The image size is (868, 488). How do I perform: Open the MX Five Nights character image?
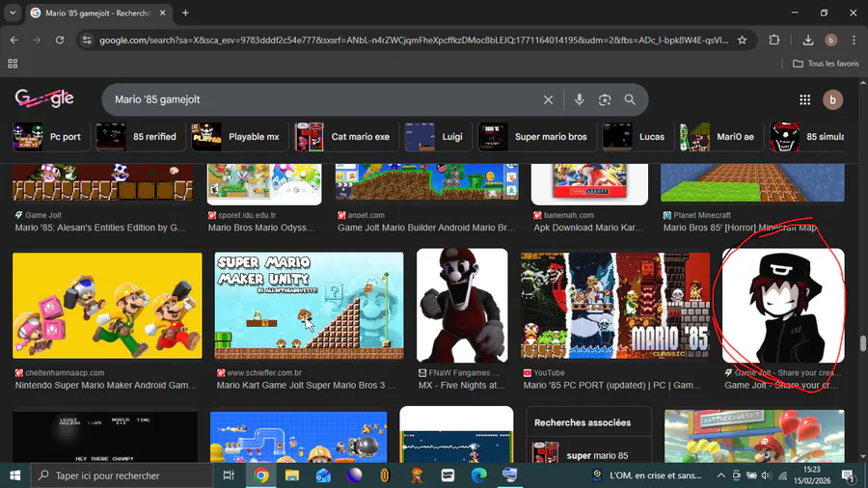[x=462, y=306]
